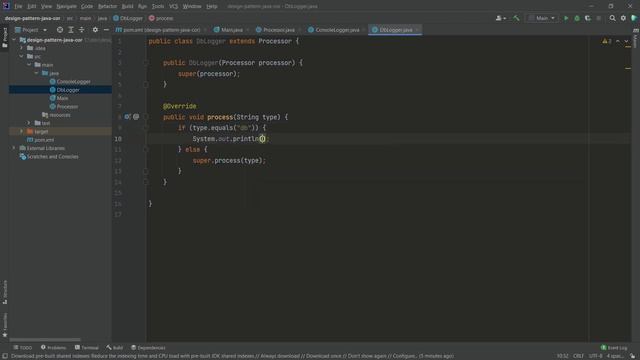Screen dimensions: 640x360
Task: Open the Refactor menu
Action: (x=107, y=6)
